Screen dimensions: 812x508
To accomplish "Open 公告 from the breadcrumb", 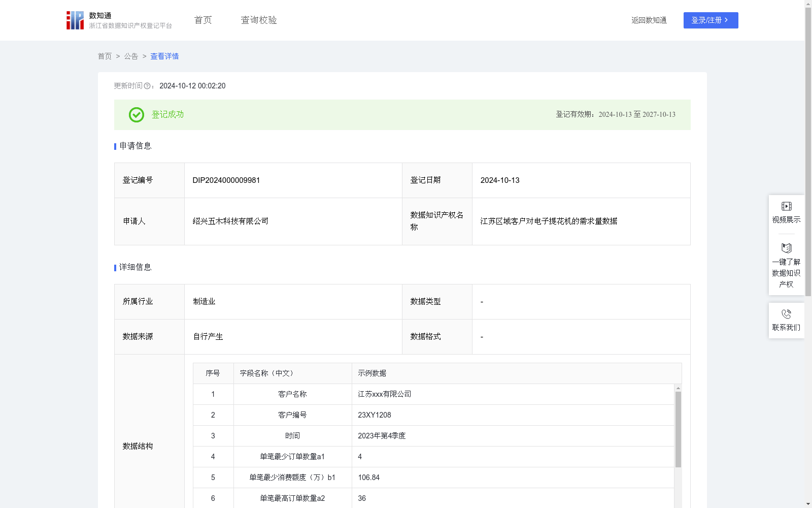I will [x=130, y=56].
